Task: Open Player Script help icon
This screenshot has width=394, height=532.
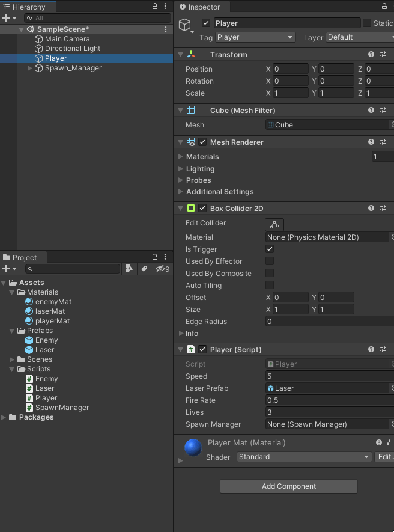Action: (x=371, y=349)
